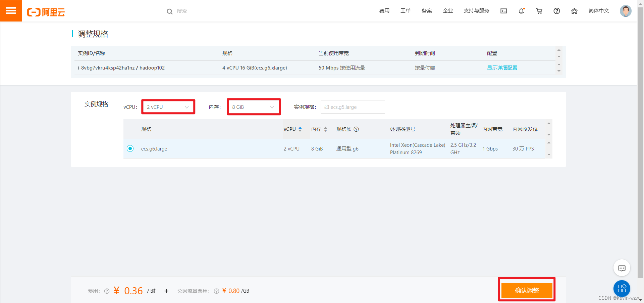
Task: Focus the top 搜索 search box
Action: pos(181,11)
